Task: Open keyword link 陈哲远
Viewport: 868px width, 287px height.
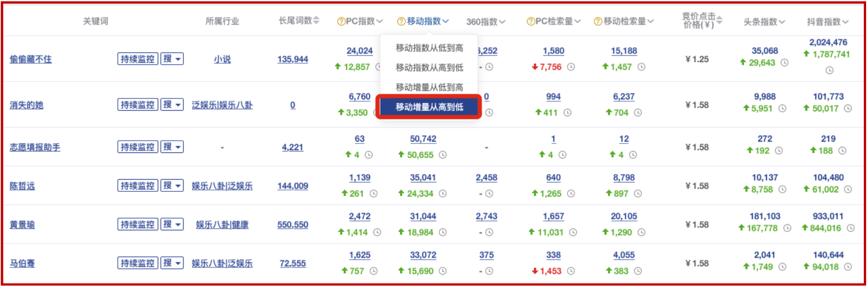Action: 22,186
